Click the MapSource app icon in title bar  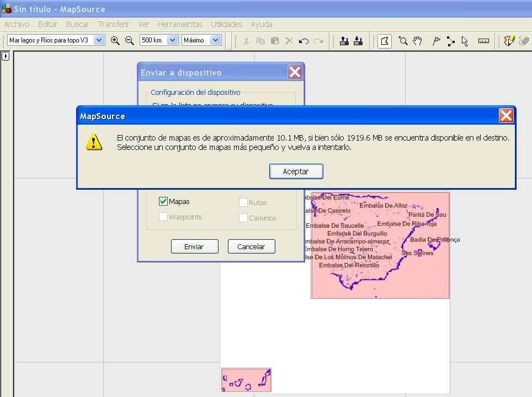(x=6, y=9)
